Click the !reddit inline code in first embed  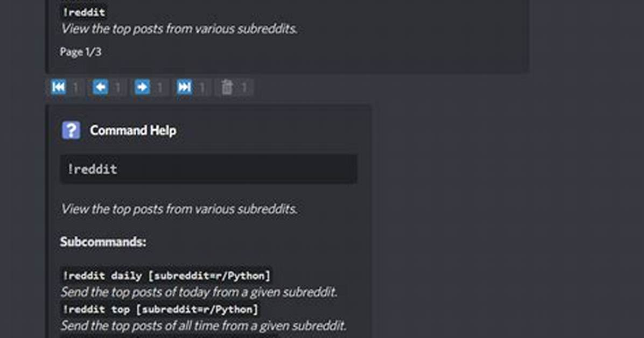click(x=84, y=12)
